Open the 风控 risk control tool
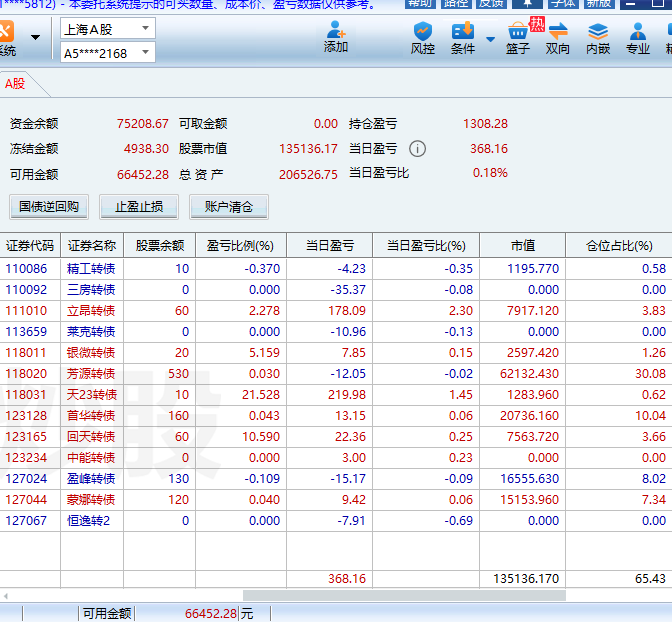Screen dimensions: 672x622 coord(423,38)
